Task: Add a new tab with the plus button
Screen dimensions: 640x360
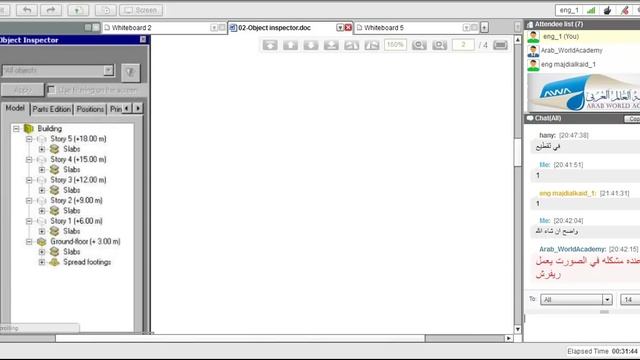Action: (484, 27)
